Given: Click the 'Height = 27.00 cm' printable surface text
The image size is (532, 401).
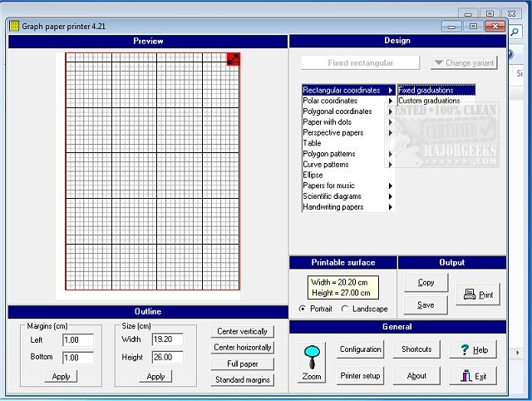Looking at the screenshot, I should pyautogui.click(x=341, y=293).
